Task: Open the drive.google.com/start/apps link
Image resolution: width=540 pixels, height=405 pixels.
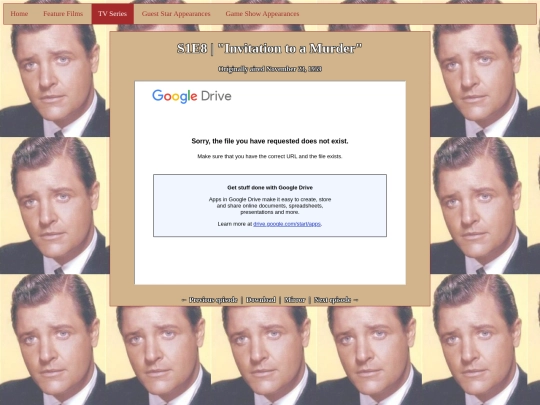Action: point(287,224)
